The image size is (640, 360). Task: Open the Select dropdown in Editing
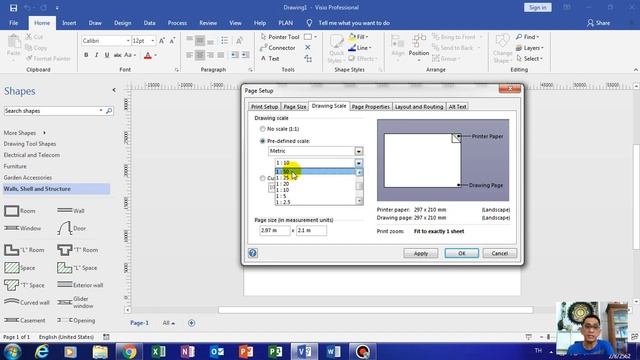pyautogui.click(x=530, y=59)
